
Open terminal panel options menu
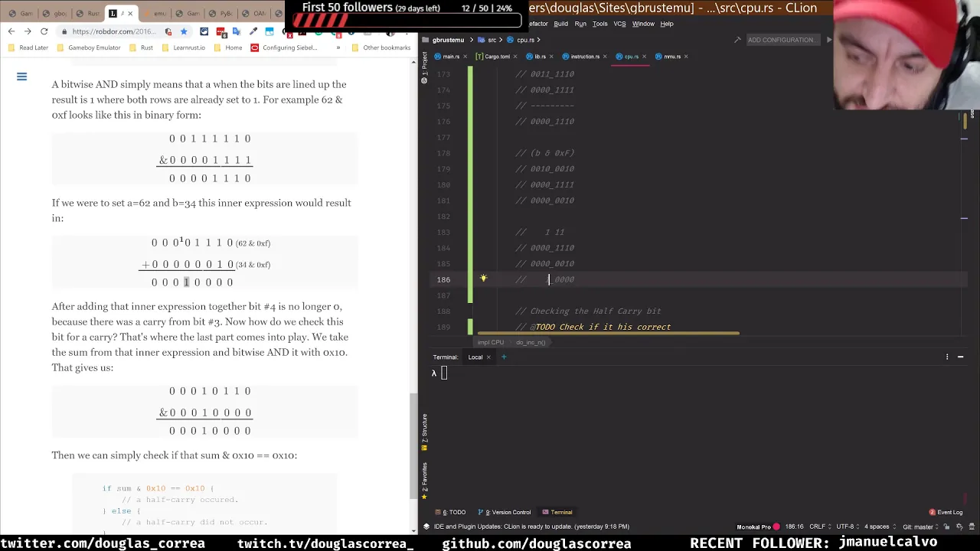point(947,357)
